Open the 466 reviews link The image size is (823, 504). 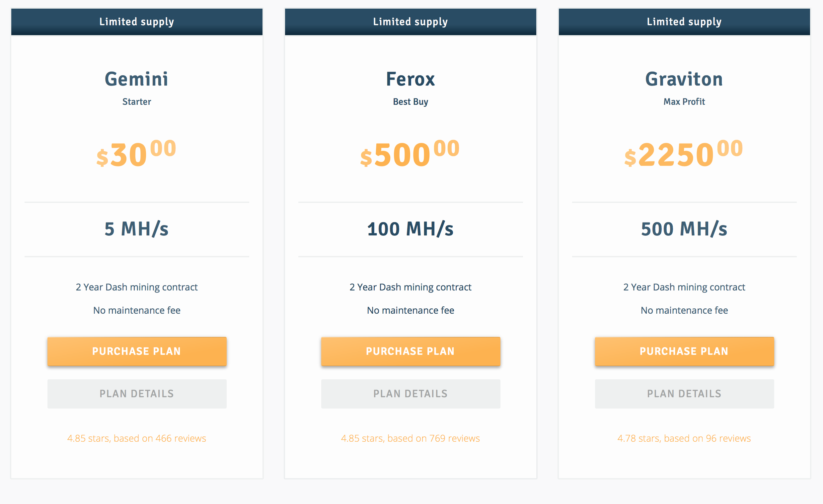click(x=137, y=438)
